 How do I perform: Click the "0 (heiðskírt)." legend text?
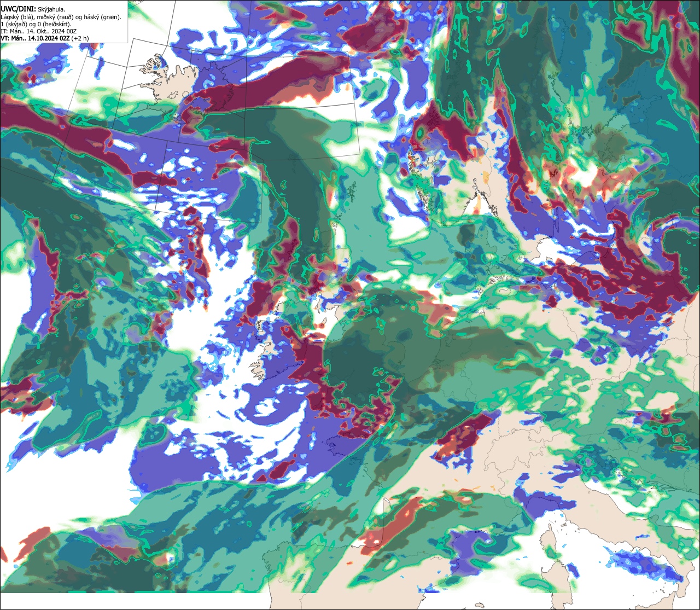54,24
